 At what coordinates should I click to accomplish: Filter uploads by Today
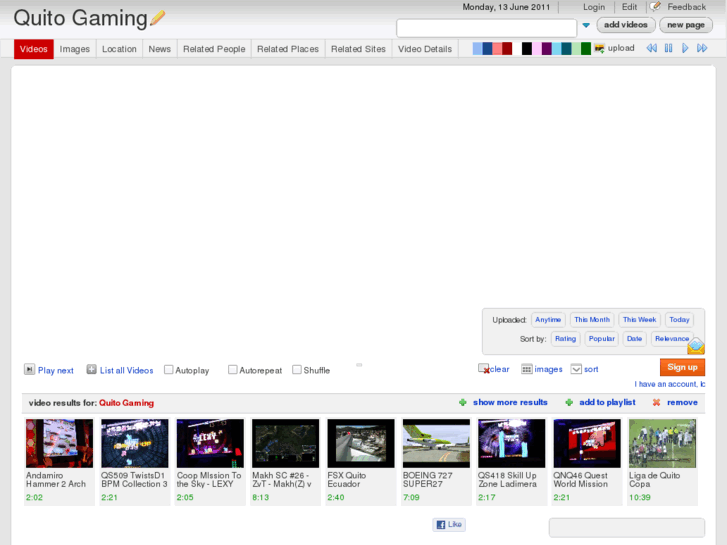click(x=679, y=320)
